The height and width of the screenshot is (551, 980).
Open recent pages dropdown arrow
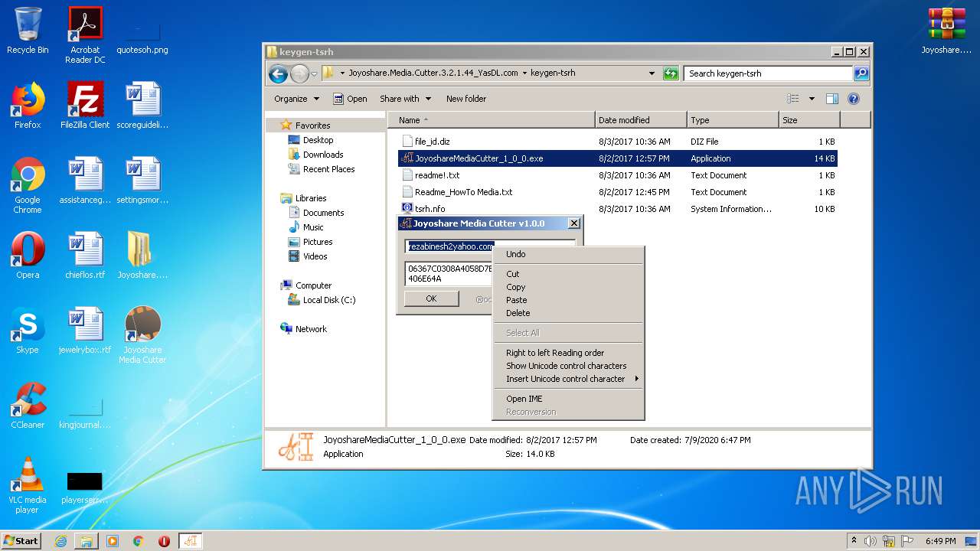314,74
